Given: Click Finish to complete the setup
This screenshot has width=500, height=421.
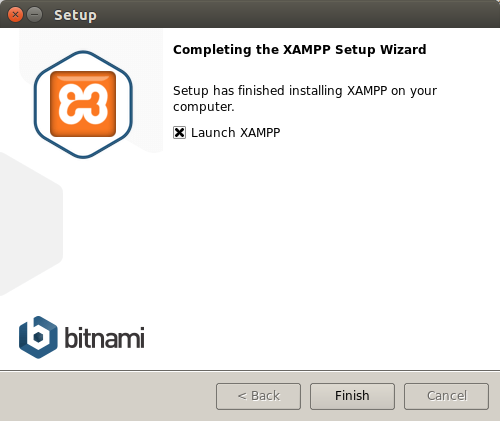Looking at the screenshot, I should pos(352,396).
